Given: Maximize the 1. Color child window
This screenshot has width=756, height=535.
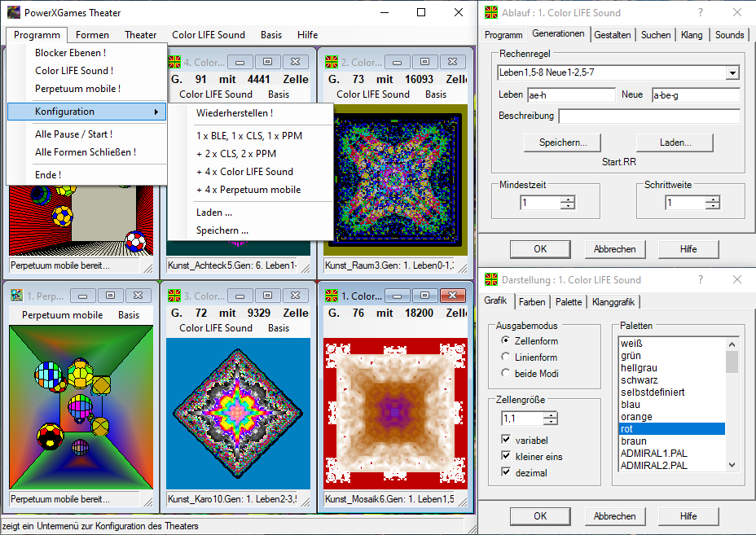Looking at the screenshot, I should (424, 296).
